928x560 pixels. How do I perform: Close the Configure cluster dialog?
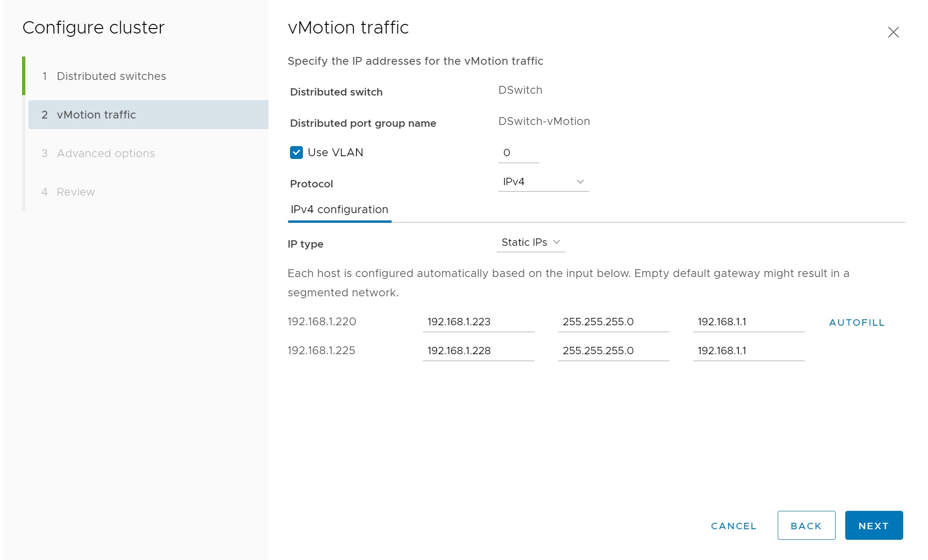(x=893, y=32)
